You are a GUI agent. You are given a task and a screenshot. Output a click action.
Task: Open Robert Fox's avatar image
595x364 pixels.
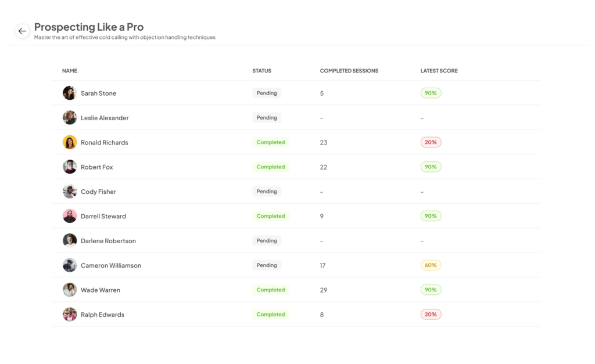point(70,167)
